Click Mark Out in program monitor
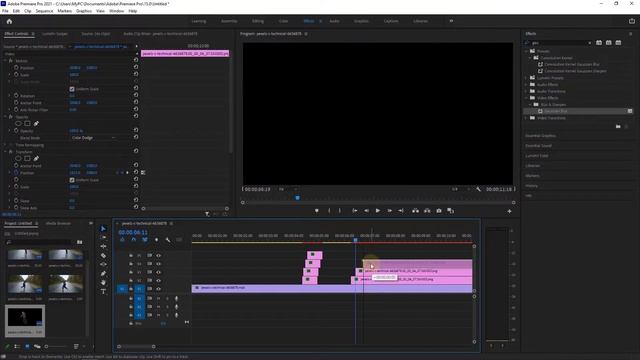The width and height of the screenshot is (640, 360). 340,211
